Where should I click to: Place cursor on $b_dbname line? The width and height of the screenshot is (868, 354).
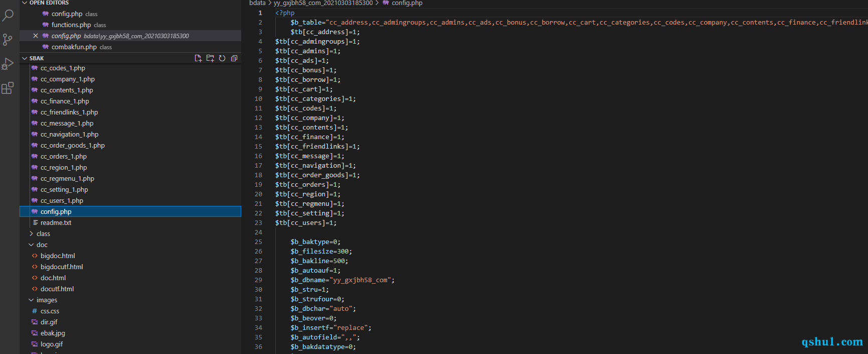[x=342, y=280]
